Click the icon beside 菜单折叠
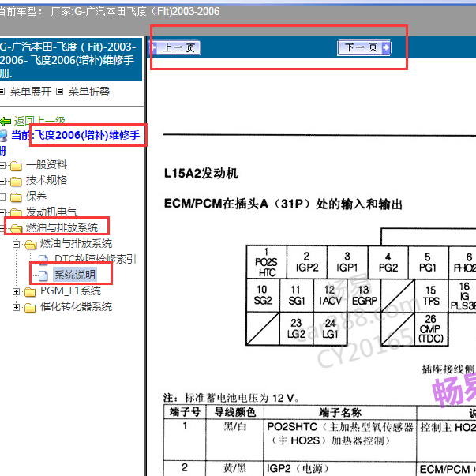476x476 pixels. tap(60, 91)
